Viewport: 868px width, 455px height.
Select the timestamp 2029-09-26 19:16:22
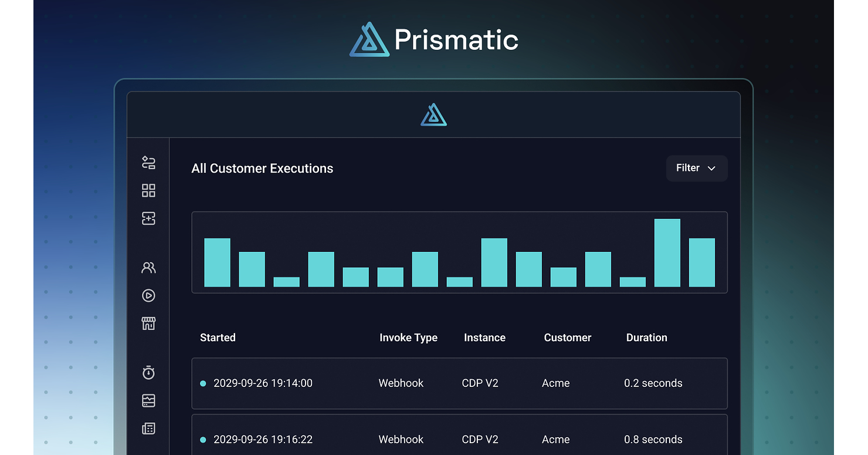click(x=263, y=440)
